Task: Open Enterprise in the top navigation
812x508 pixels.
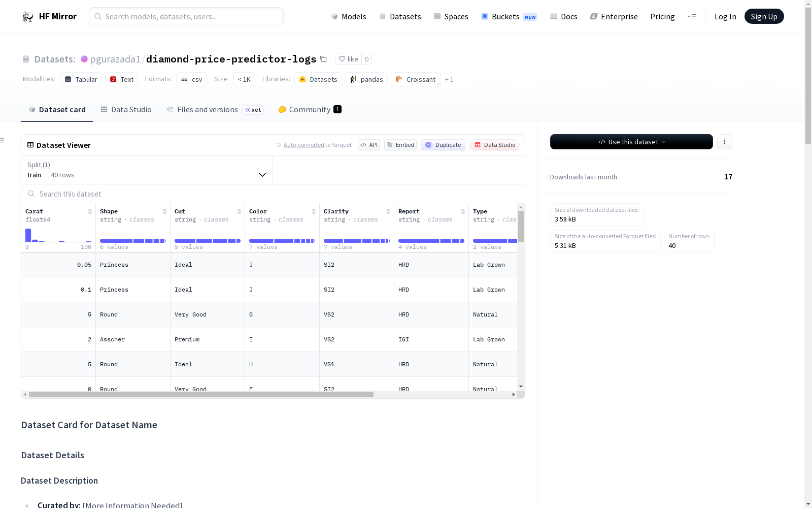Action: (614, 17)
